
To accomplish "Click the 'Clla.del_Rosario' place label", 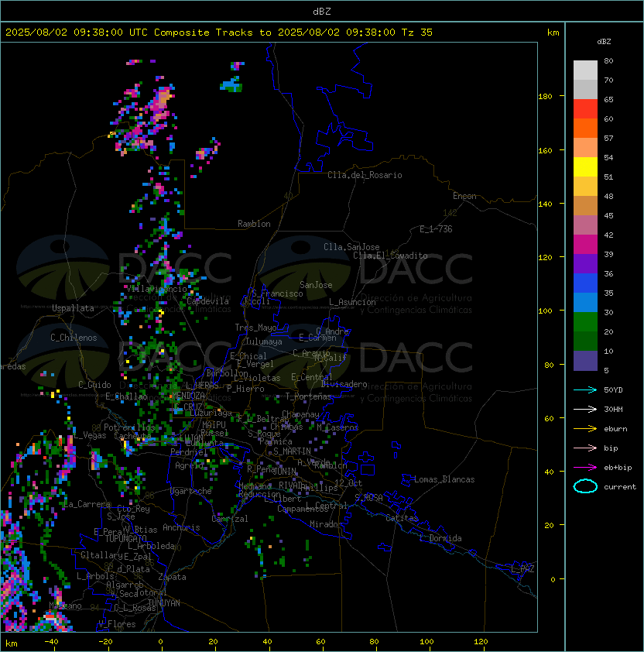I will (365, 175).
